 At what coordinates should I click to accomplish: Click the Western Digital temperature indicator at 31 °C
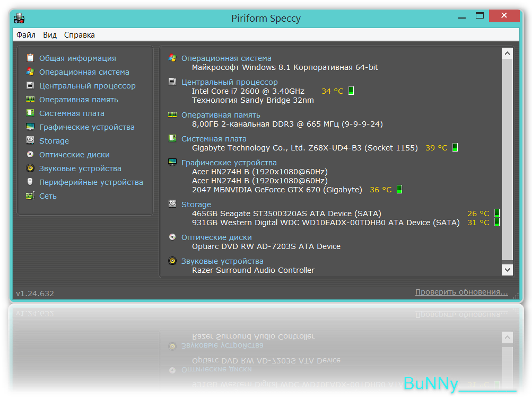[x=497, y=222]
